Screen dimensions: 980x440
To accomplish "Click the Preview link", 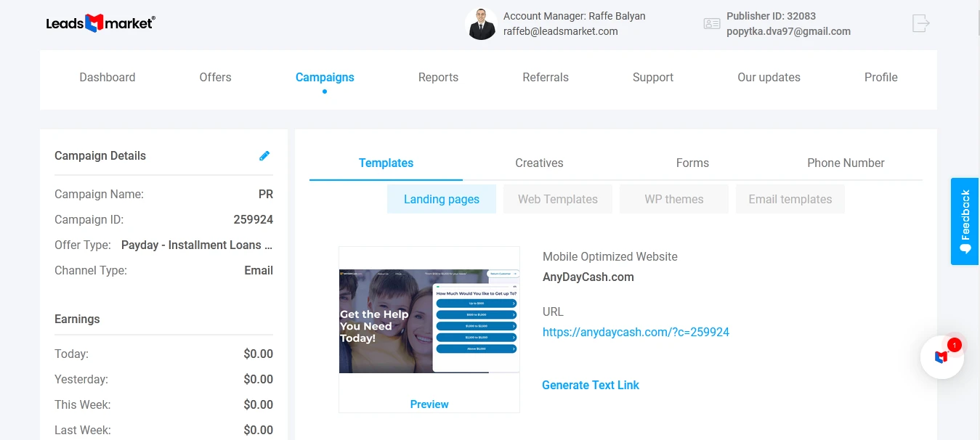I will 429,404.
